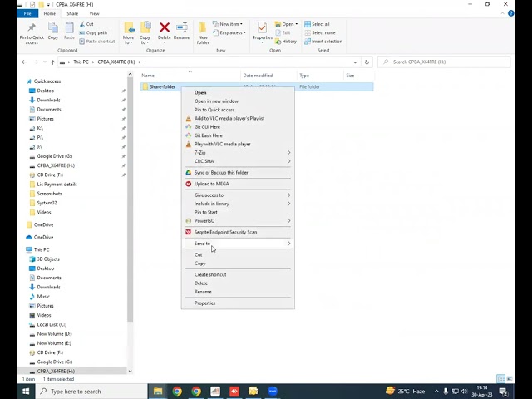Screen dimensions: 532x399
Task: Expand the 7-Zip submenu
Action: point(238,152)
